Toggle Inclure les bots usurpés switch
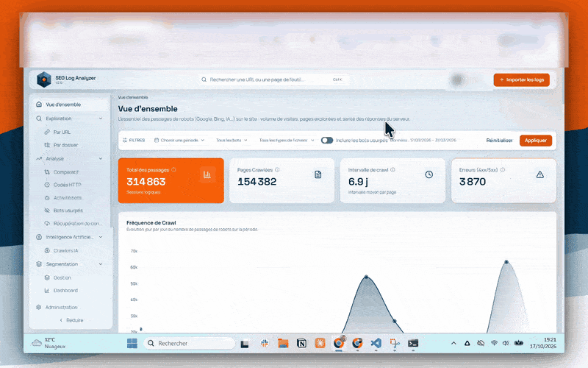Image resolution: width=588 pixels, height=368 pixels. [x=327, y=140]
